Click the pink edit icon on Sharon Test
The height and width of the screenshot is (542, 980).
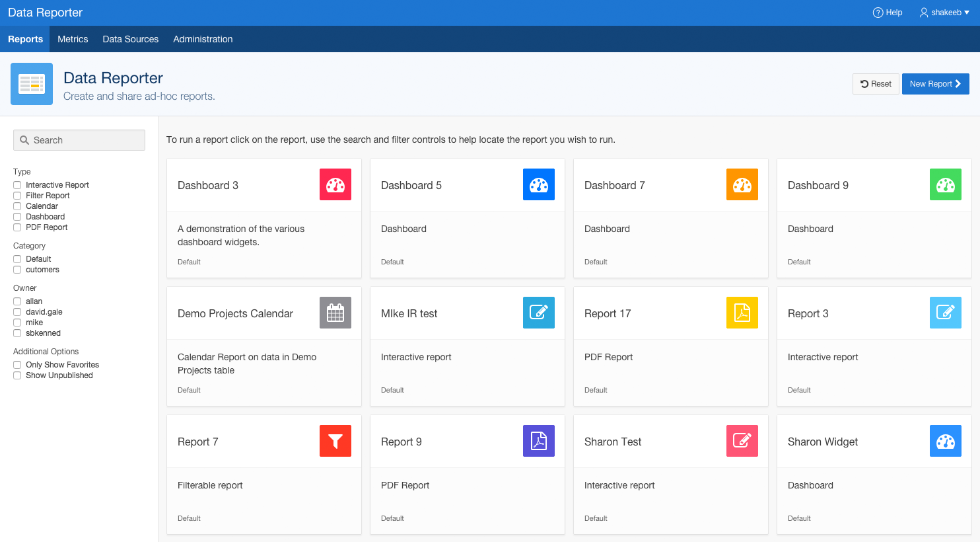[742, 441]
